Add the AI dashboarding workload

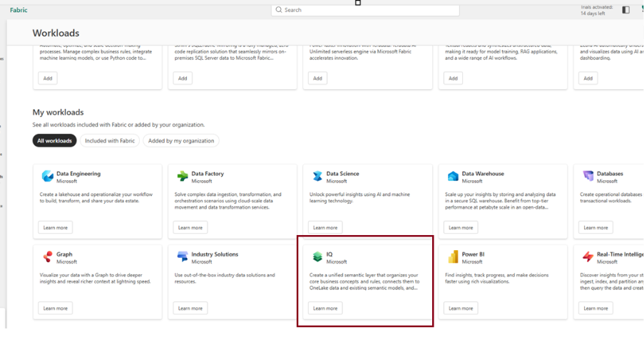coord(588,78)
